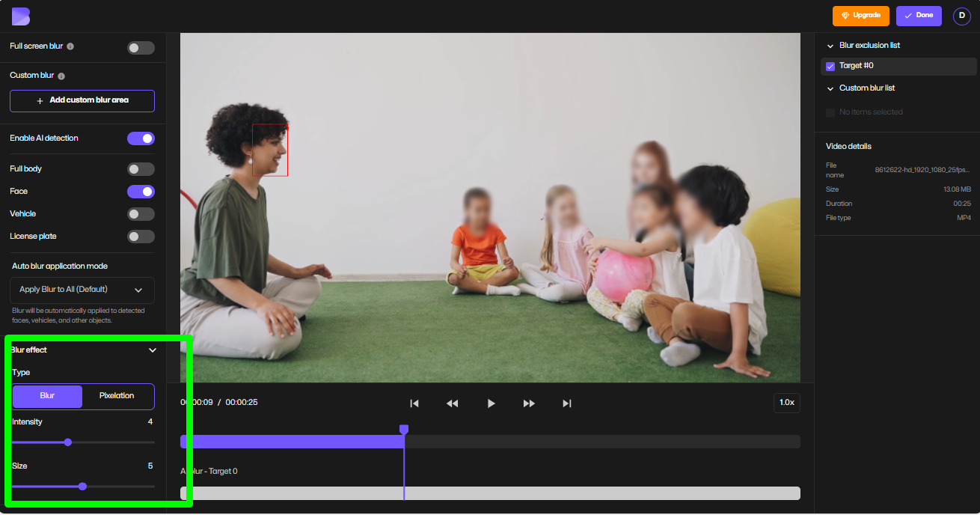Click the video preview frame

coord(490,208)
